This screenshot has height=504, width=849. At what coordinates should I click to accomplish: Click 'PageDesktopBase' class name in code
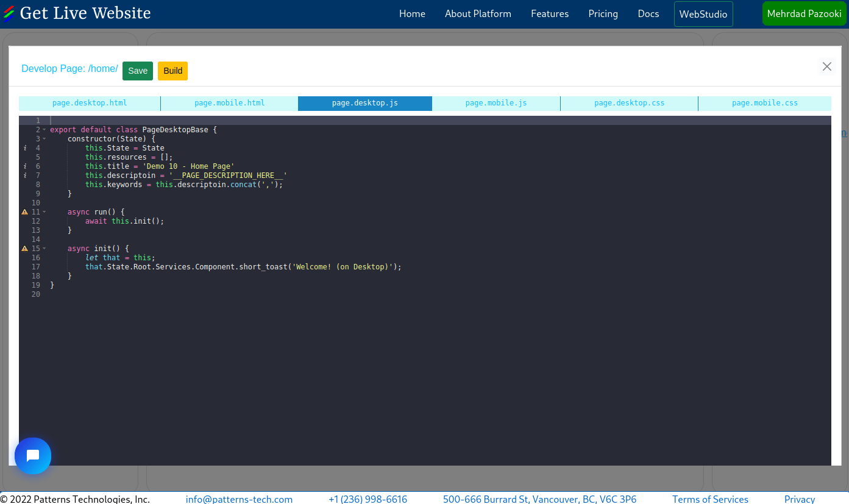175,130
